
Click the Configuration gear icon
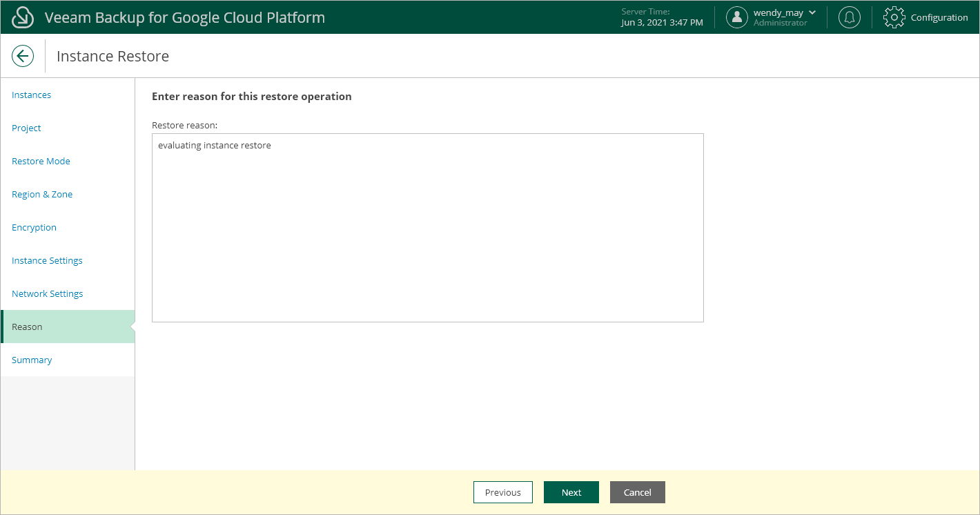pos(894,17)
